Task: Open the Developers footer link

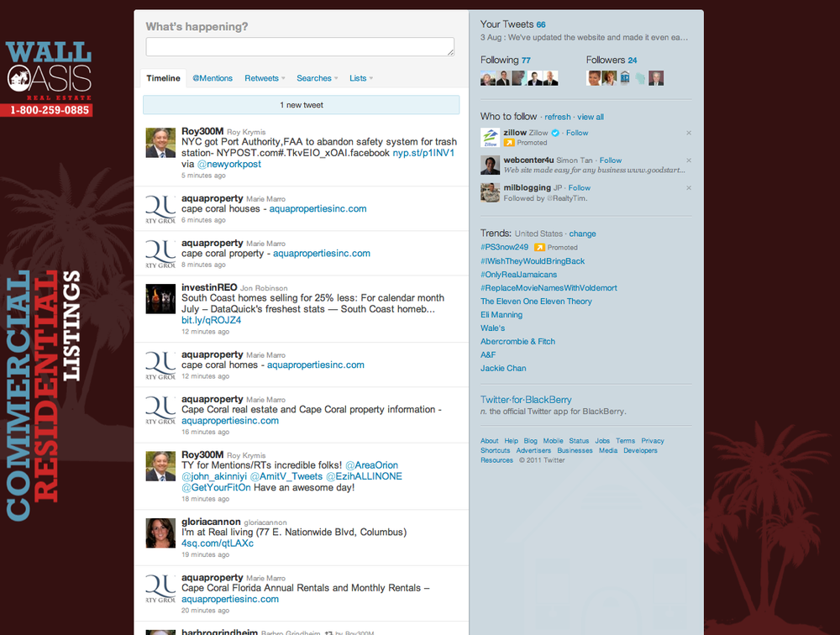Action: click(x=640, y=451)
